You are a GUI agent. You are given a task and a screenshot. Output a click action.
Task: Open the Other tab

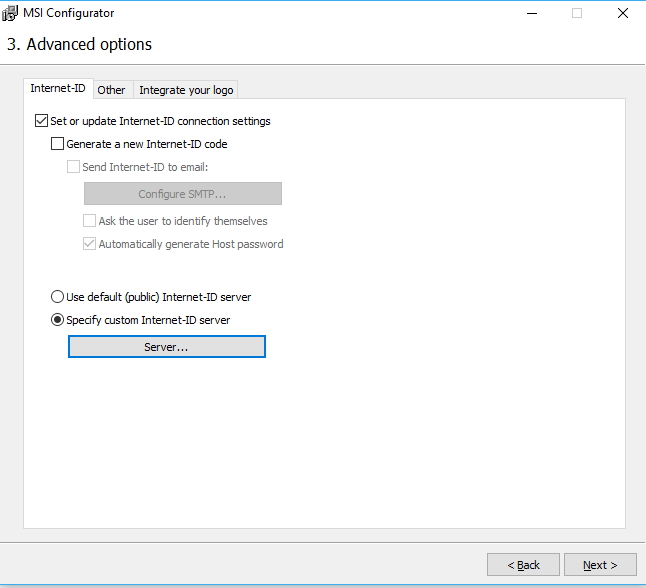pyautogui.click(x=111, y=90)
